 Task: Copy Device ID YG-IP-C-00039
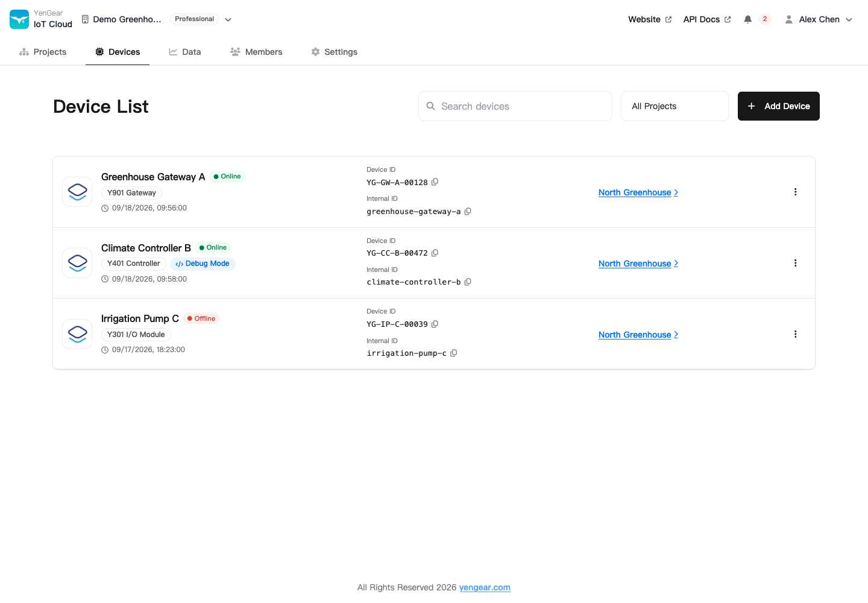(x=435, y=324)
